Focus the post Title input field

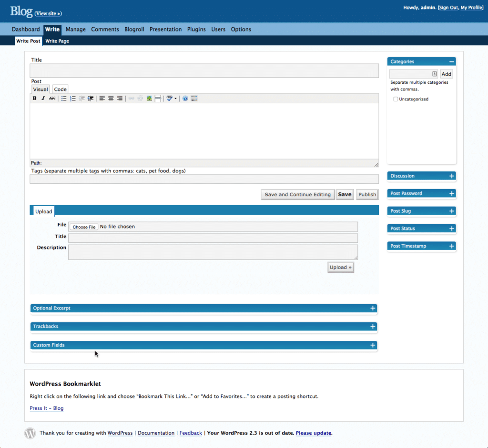(x=204, y=71)
